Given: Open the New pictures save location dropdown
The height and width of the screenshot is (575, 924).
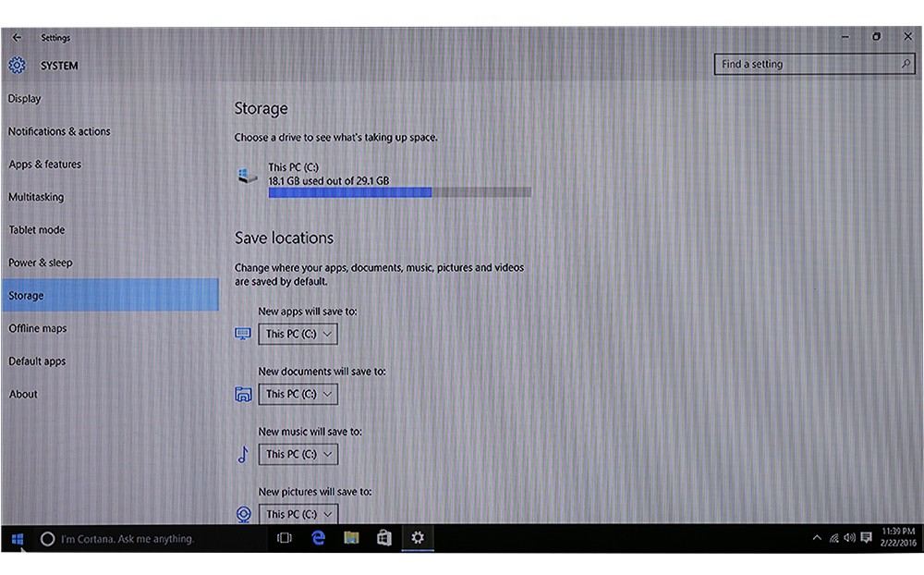Looking at the screenshot, I should [298, 513].
